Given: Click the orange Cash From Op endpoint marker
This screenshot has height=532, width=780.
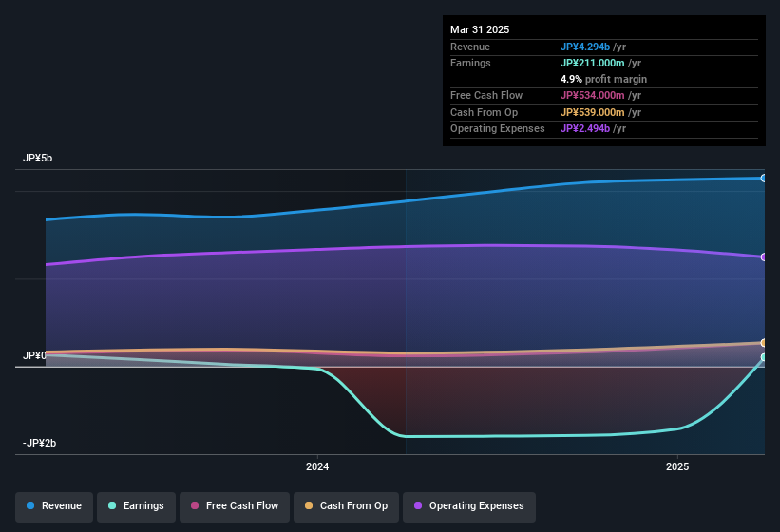Looking at the screenshot, I should (764, 343).
